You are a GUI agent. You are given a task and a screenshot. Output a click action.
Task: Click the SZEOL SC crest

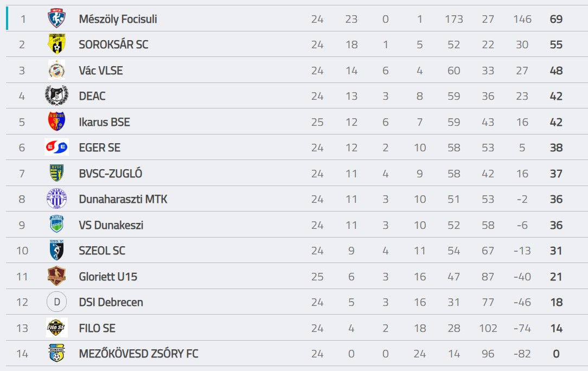(56, 250)
